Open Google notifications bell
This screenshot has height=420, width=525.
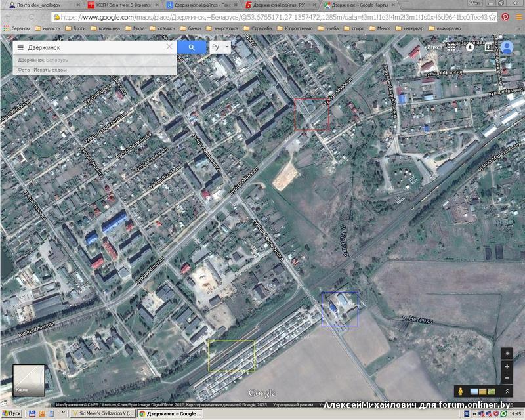pos(470,47)
